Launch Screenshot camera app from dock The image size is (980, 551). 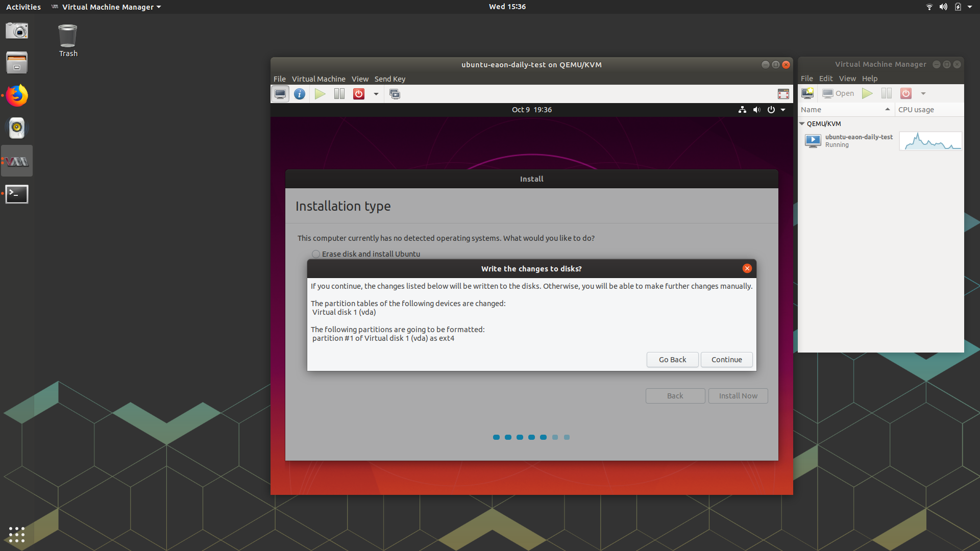tap(17, 31)
